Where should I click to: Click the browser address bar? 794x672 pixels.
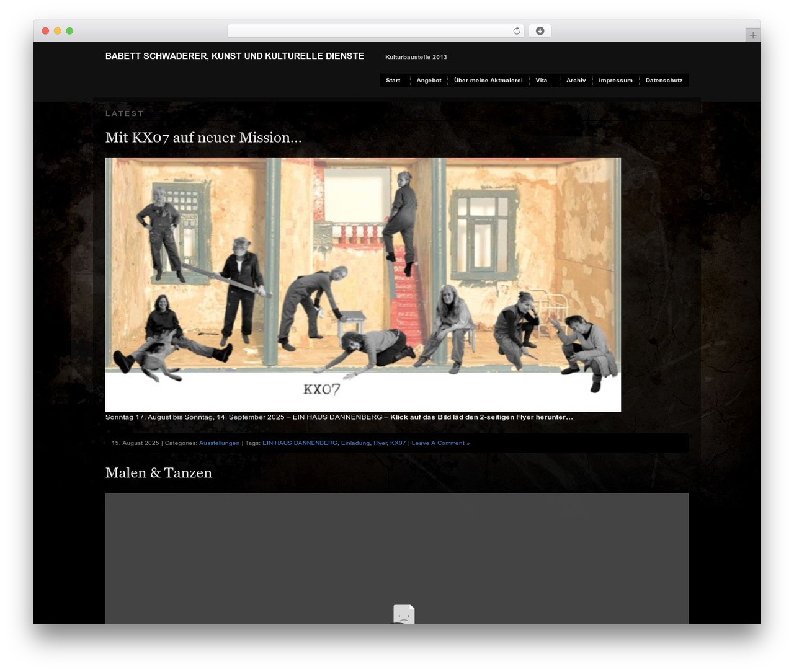(375, 31)
